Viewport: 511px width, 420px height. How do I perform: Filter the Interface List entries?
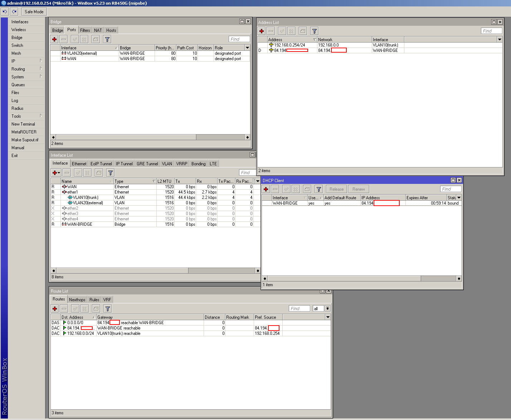110,173
